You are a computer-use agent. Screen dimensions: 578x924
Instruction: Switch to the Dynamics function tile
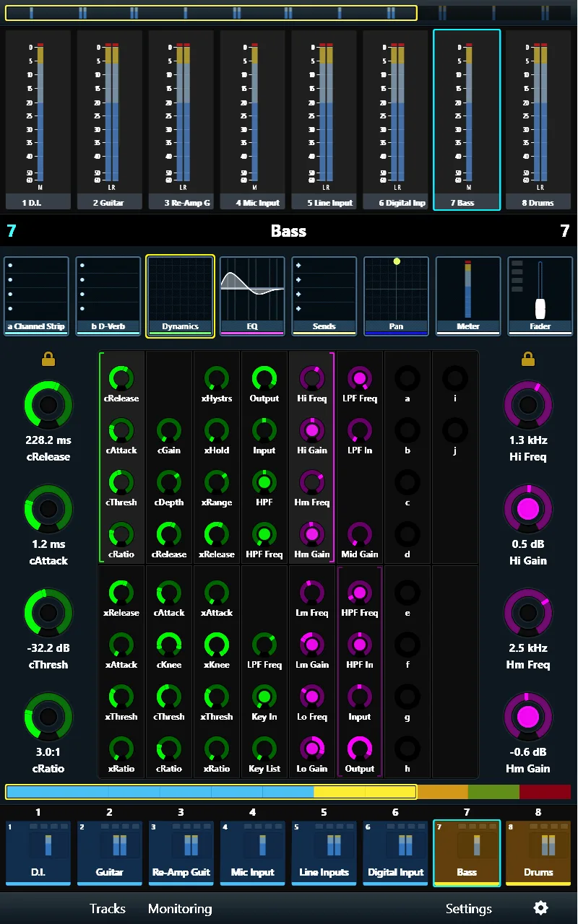(x=181, y=296)
